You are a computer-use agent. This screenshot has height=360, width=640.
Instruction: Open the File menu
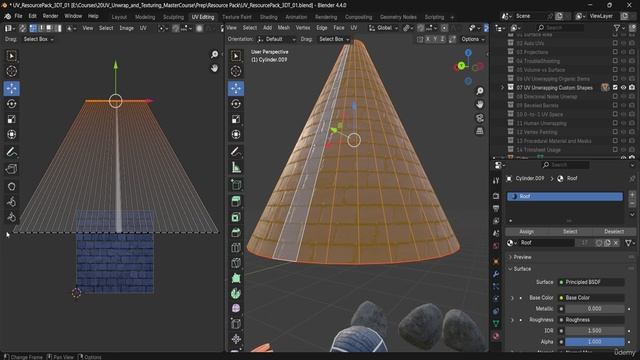(18, 16)
